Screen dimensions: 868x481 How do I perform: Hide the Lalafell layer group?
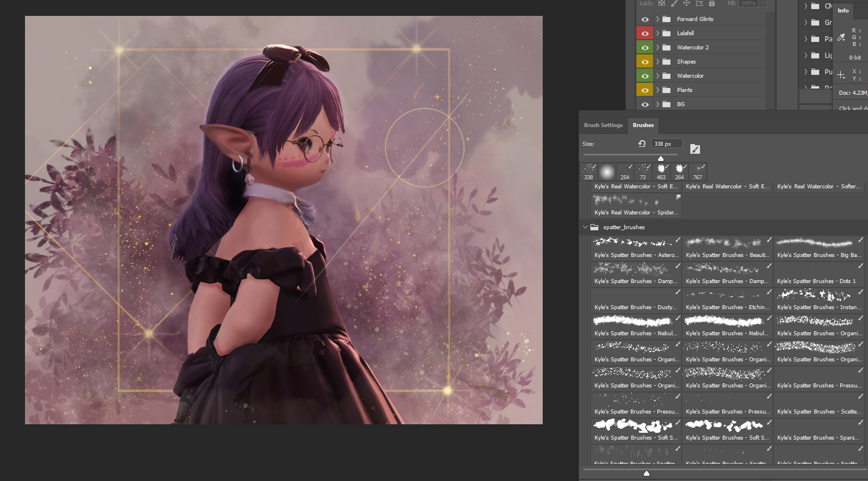(645, 33)
